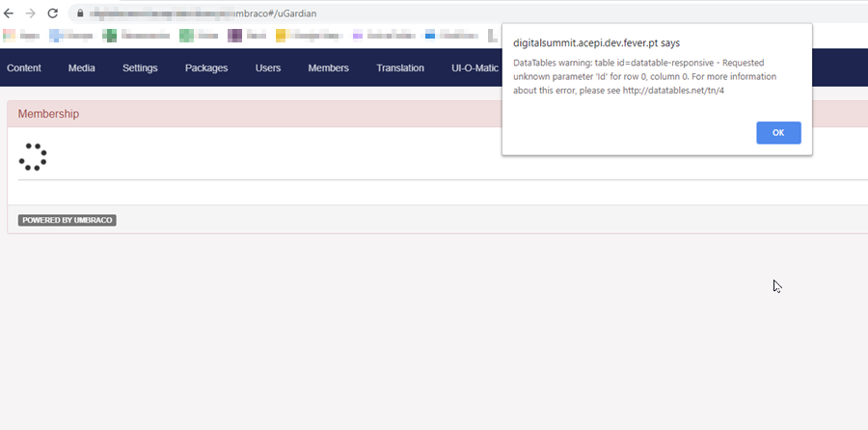The width and height of the screenshot is (868, 430).
Task: Click the Powered by Umbraco badge
Action: pos(67,220)
